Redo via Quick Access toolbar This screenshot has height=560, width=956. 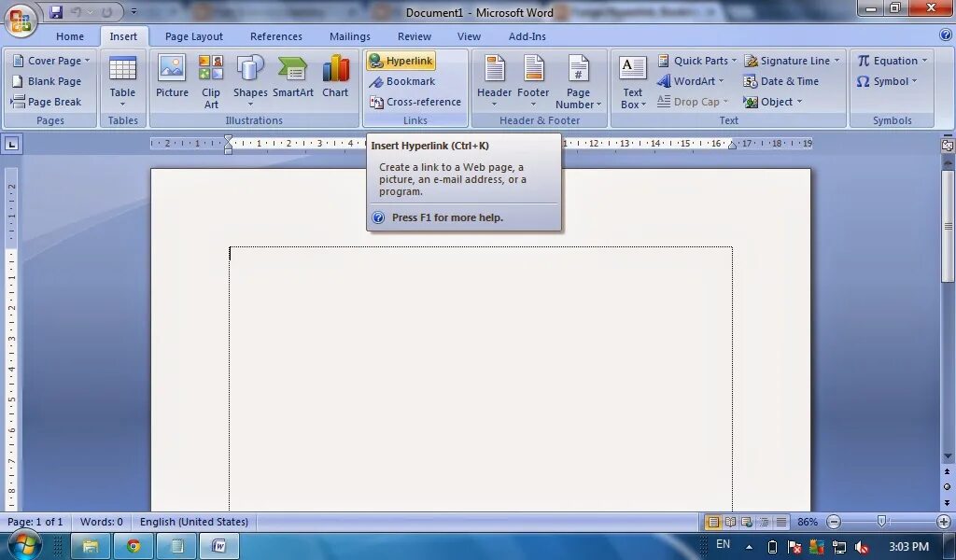click(106, 11)
